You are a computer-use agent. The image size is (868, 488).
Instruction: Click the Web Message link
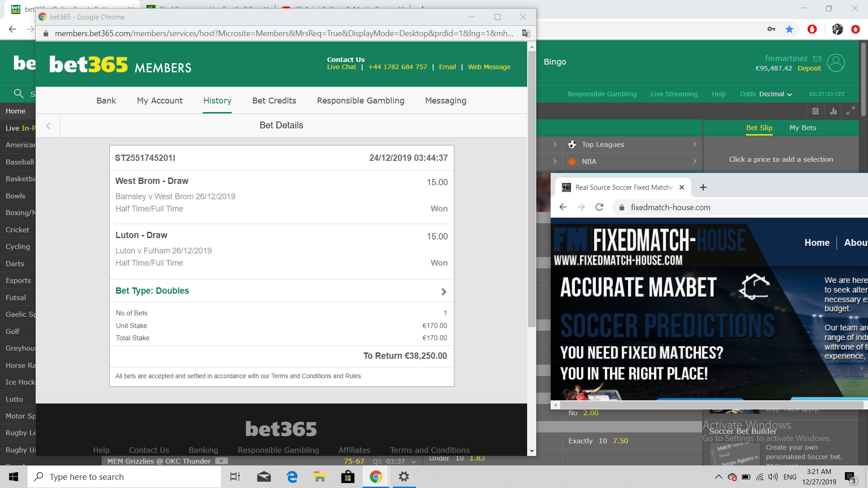click(489, 67)
